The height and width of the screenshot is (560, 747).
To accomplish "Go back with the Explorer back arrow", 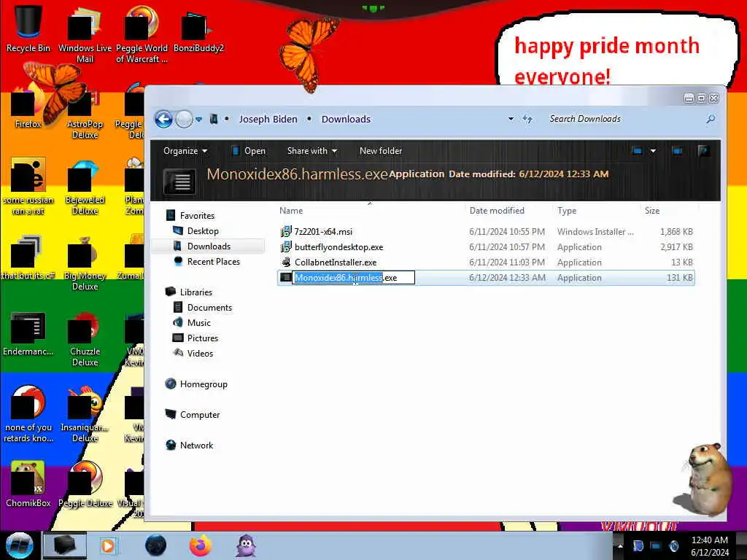I will [163, 119].
